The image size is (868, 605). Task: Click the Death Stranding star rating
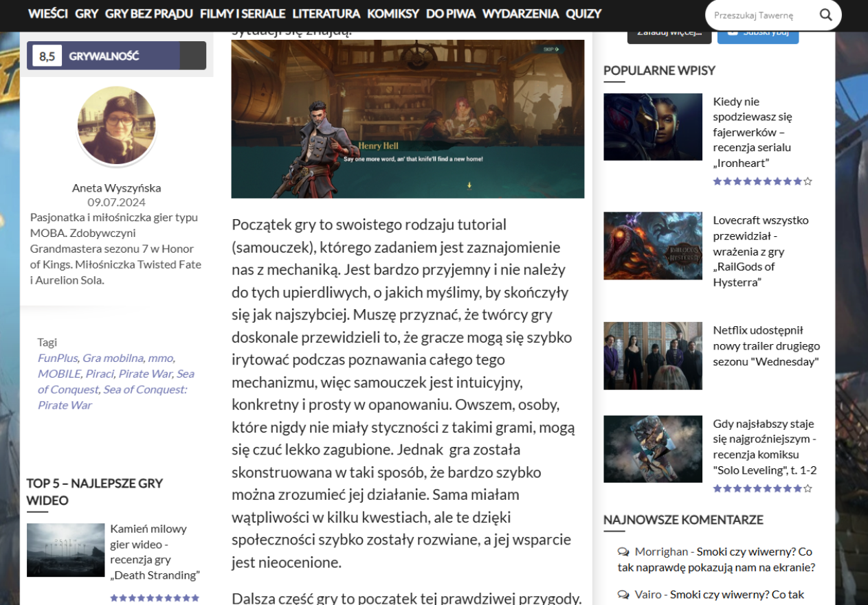click(155, 597)
